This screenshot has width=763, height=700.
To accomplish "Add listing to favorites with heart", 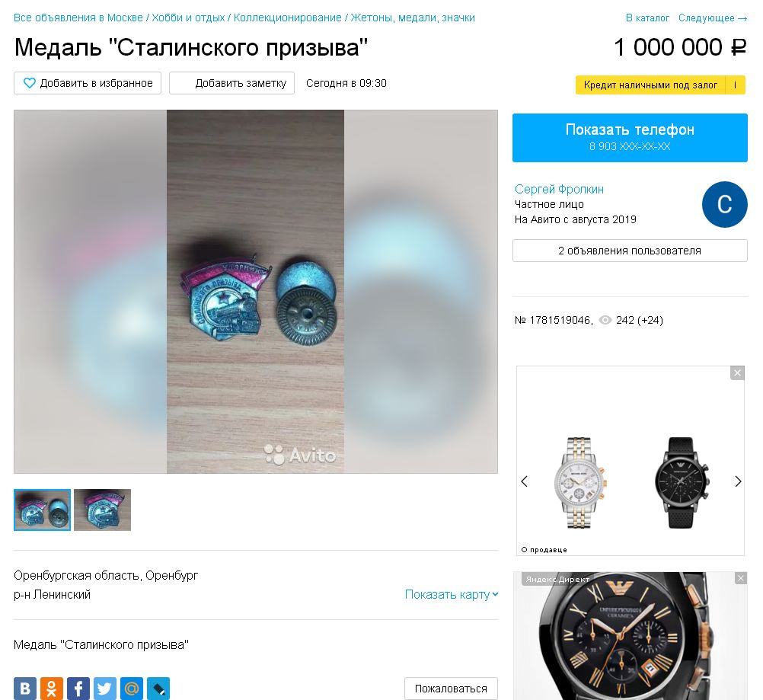I will point(88,83).
